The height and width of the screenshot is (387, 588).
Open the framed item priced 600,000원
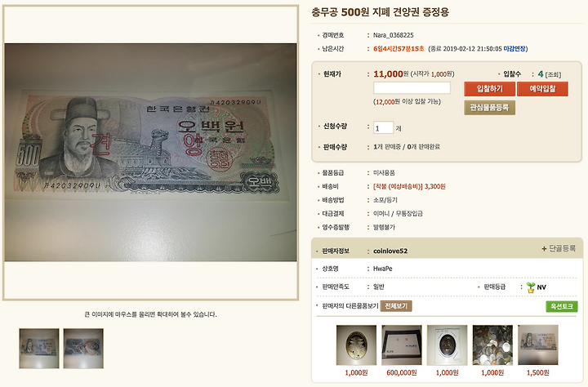pyautogui.click(x=402, y=345)
